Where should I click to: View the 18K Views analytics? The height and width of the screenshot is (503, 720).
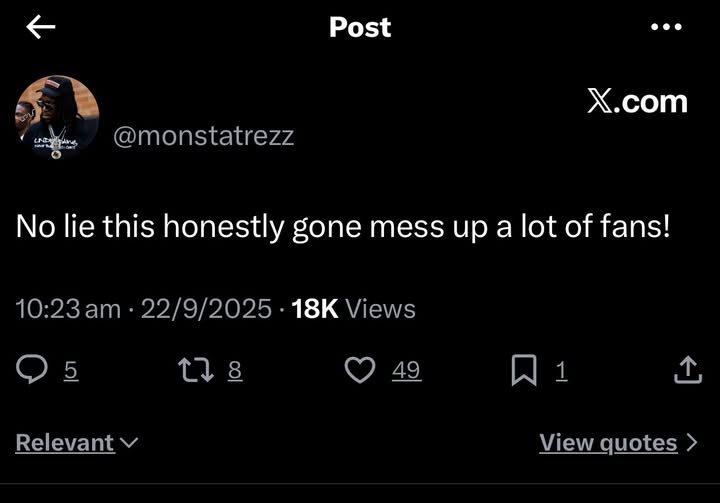353,309
